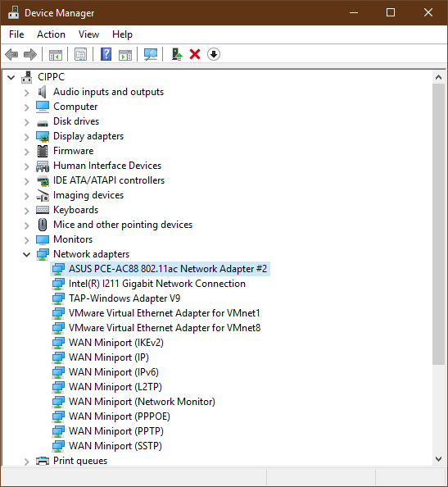Collapse the Network adapters category

click(x=27, y=255)
